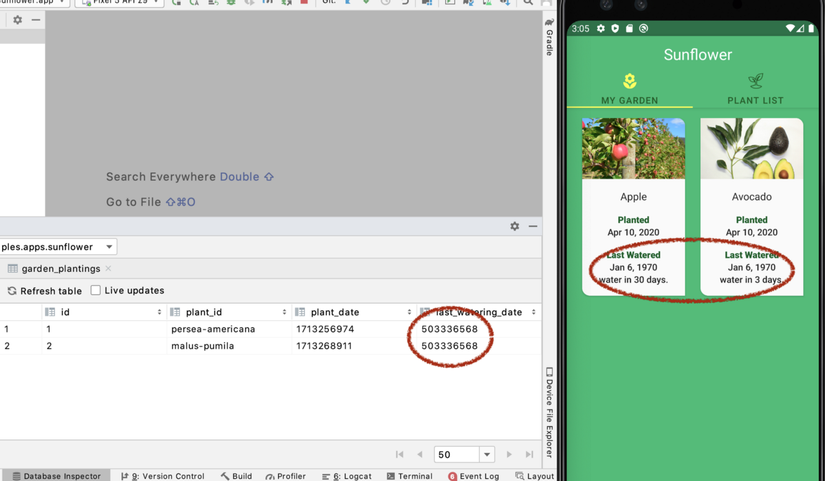Go to the first page of rows
Viewport: 825px width, 481px height.
coord(400,454)
